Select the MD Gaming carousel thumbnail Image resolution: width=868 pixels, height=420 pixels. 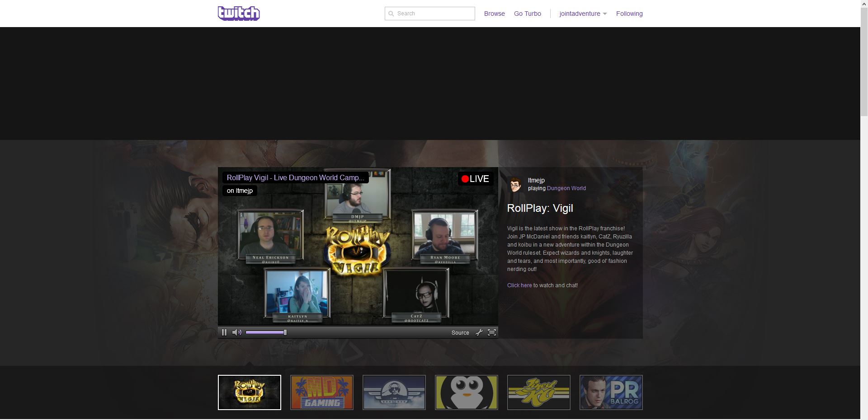322,392
